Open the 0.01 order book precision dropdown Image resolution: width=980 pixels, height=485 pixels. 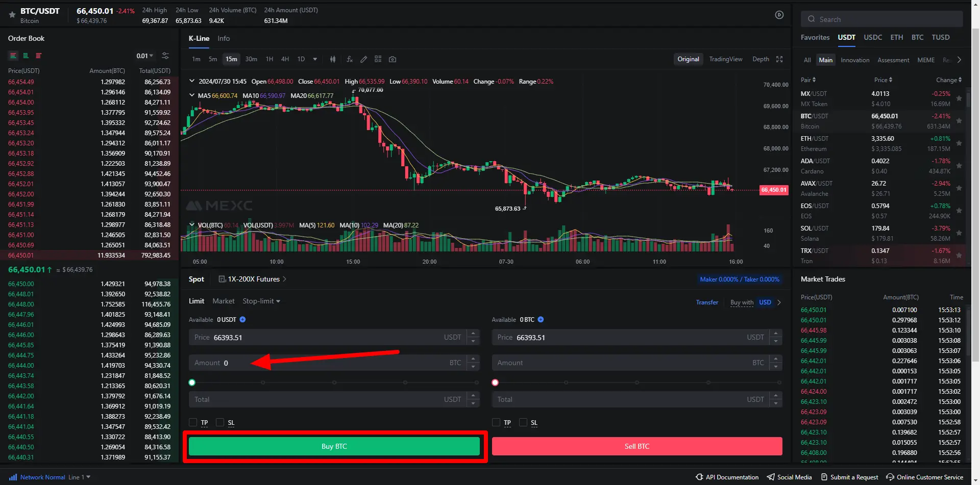point(144,56)
